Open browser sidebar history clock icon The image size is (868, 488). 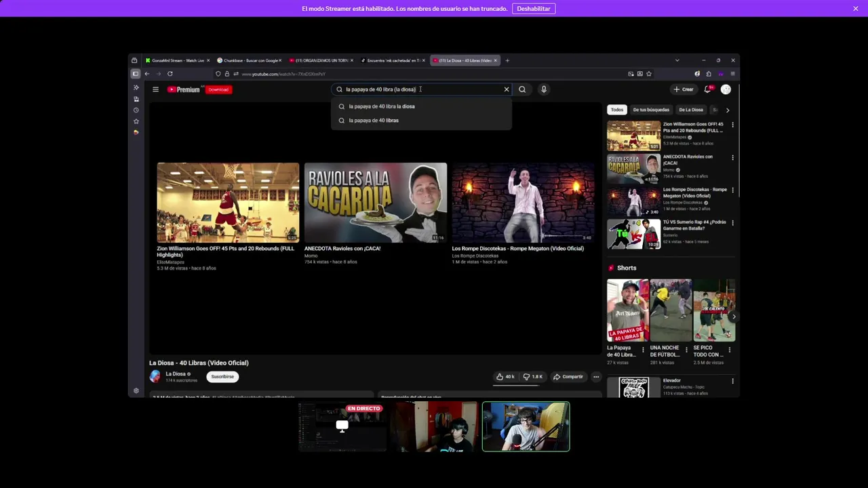point(136,110)
